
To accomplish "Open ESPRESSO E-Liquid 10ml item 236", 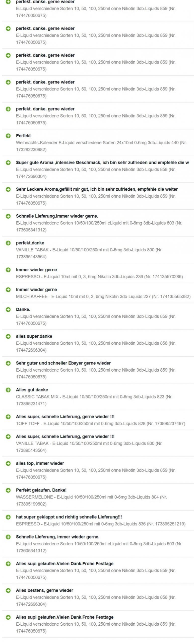I will click(99, 277).
